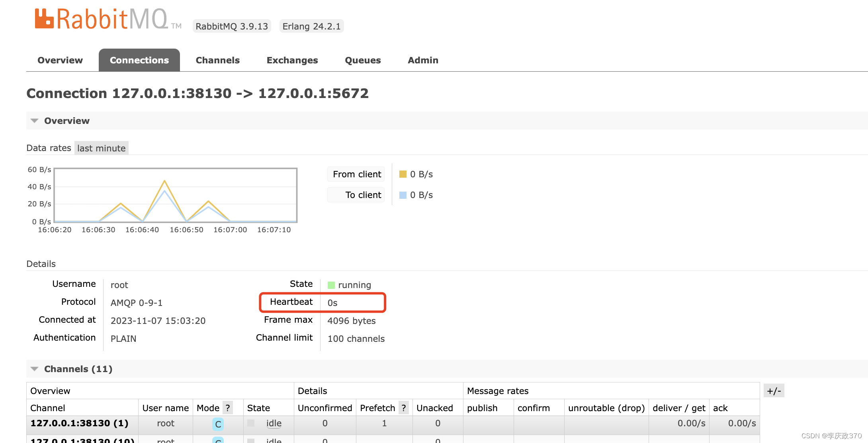
Task: Click the yellow From client color swatch
Action: (403, 174)
